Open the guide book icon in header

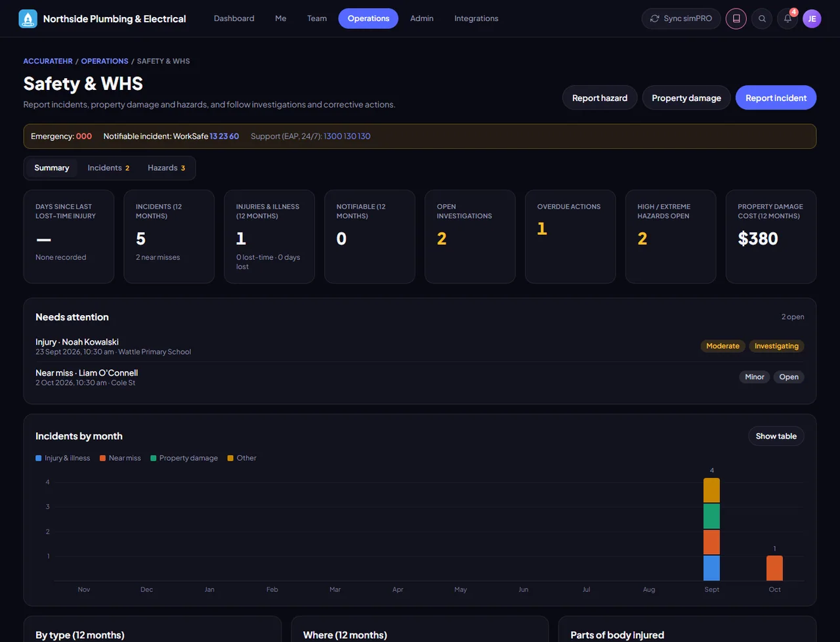tap(736, 18)
